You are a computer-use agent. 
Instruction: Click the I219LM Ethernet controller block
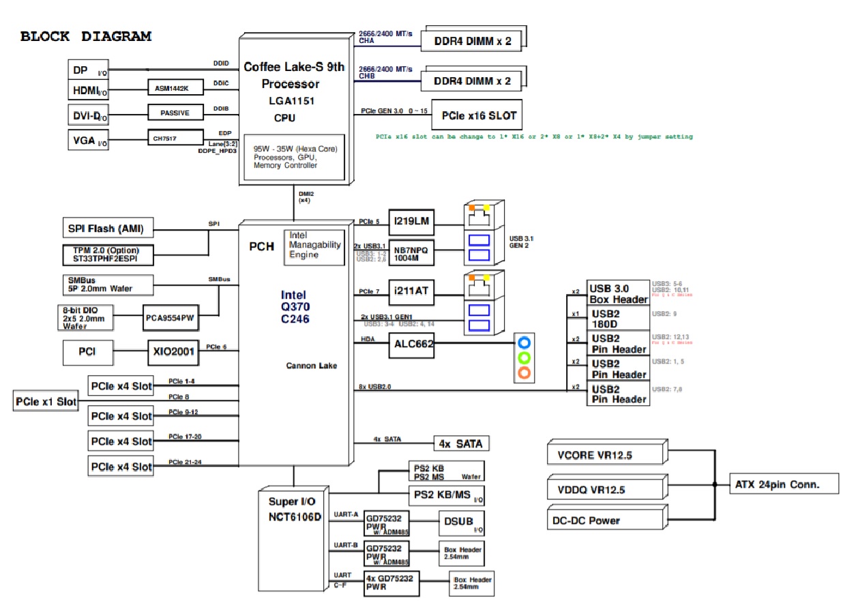[412, 221]
